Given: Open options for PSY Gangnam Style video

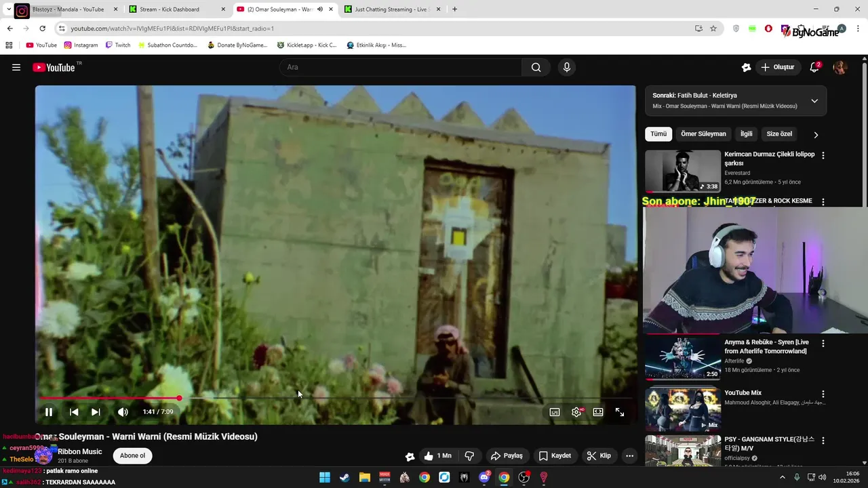Looking at the screenshot, I should [823, 441].
